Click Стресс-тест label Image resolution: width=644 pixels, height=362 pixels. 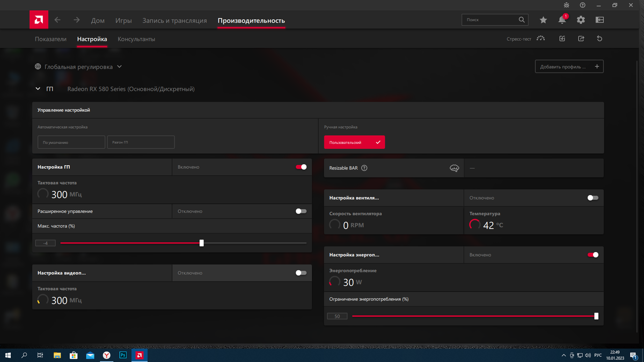pos(519,39)
